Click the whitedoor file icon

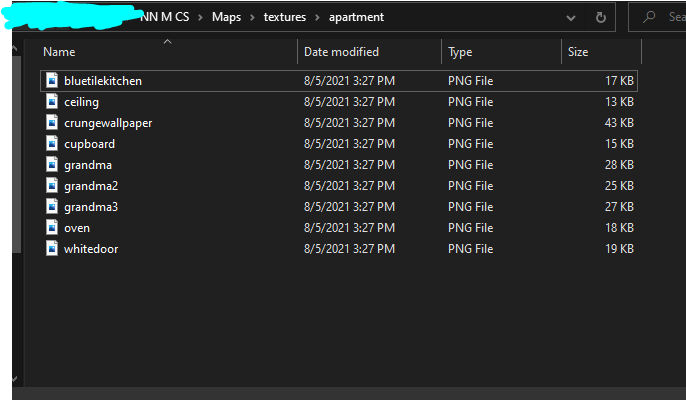click(53, 249)
